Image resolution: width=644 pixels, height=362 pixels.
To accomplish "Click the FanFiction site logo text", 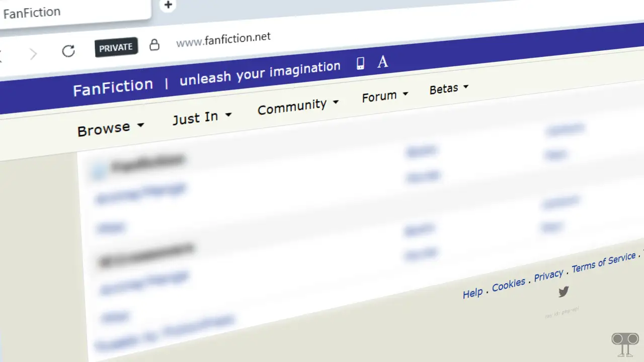I will pyautogui.click(x=113, y=87).
